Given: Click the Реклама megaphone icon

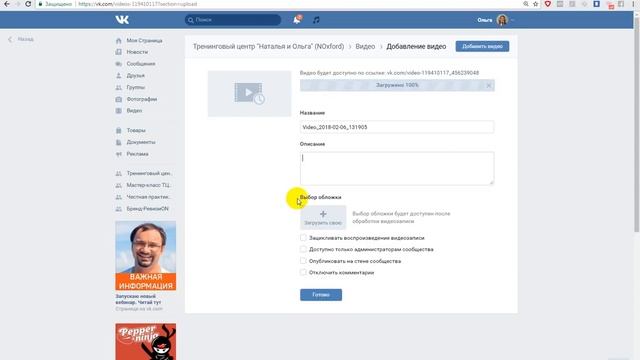Looking at the screenshot, I should coord(119,154).
